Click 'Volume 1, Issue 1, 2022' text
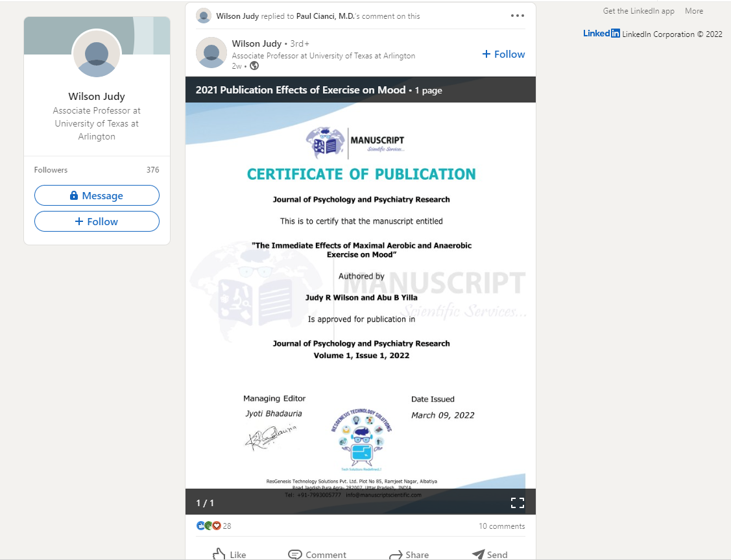Viewport: 731px width, 560px height. 361,356
